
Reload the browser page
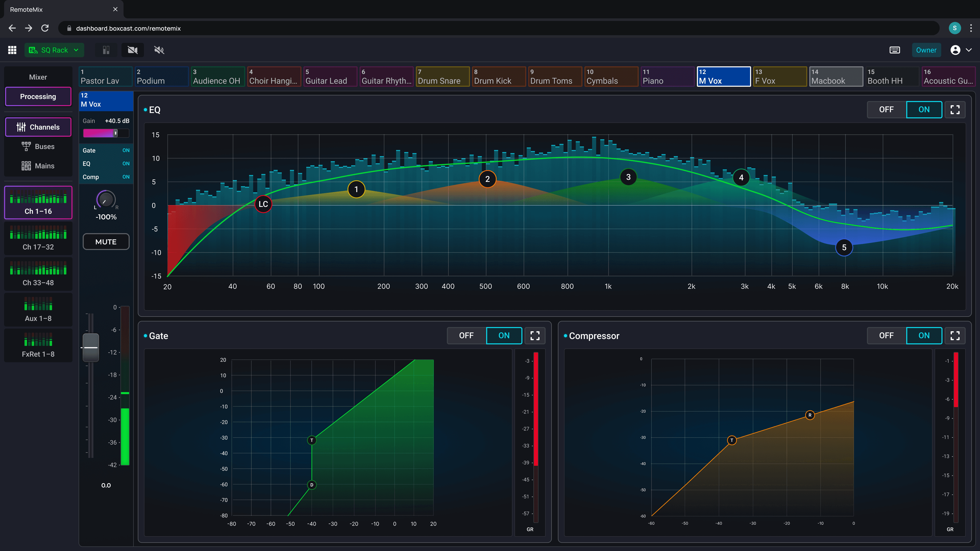click(x=45, y=28)
